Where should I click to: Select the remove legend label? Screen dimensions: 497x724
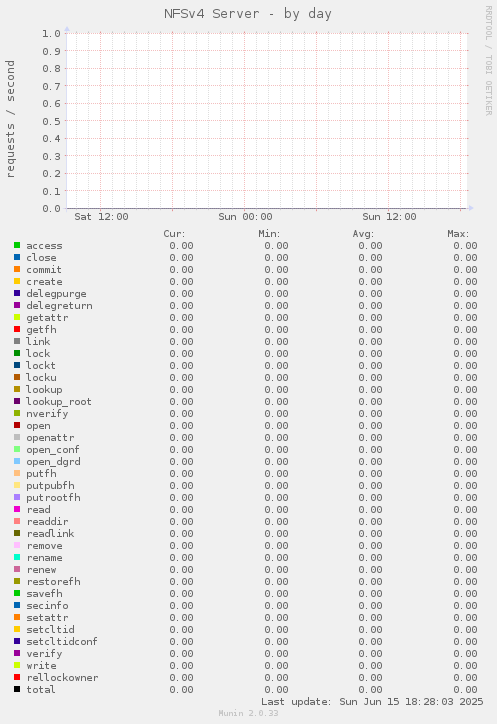coord(44,546)
